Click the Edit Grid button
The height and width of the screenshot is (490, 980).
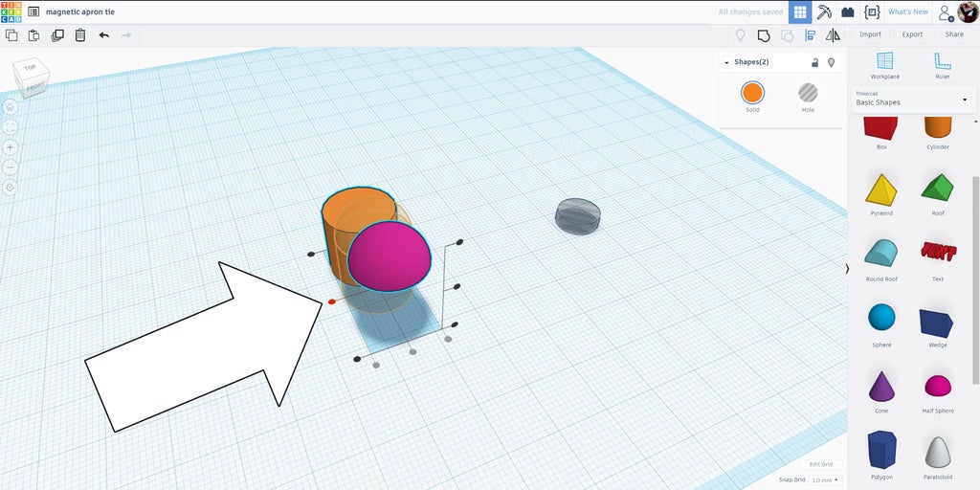(821, 464)
